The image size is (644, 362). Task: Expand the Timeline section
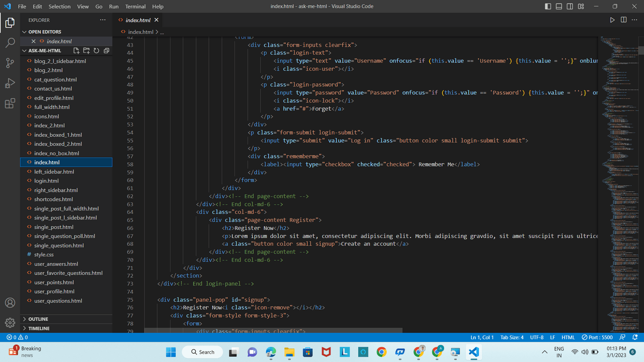pos(66,328)
